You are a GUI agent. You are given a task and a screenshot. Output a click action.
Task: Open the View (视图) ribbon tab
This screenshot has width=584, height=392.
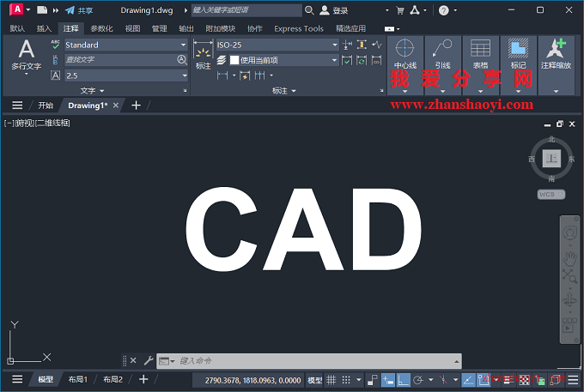(x=132, y=28)
